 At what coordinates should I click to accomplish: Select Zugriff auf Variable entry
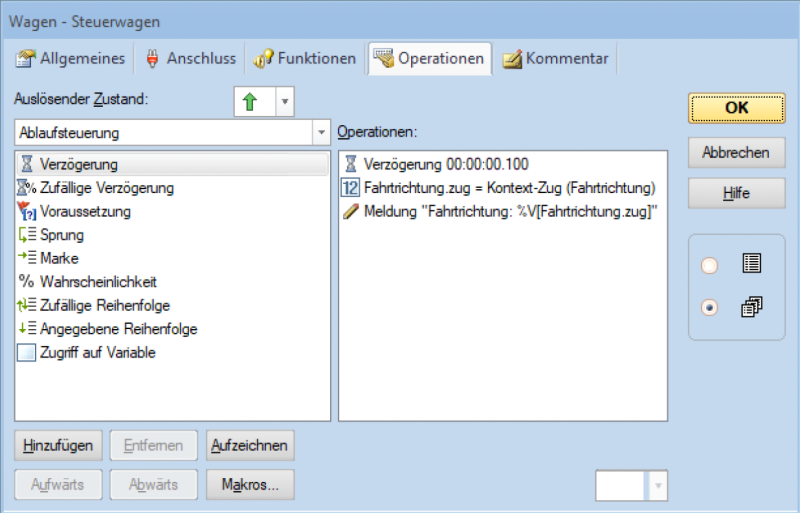pos(97,352)
